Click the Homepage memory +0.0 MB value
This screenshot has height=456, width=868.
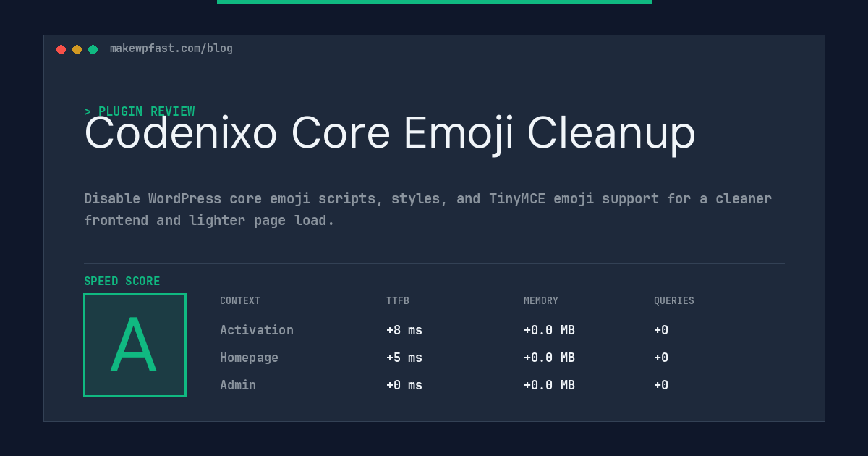pyautogui.click(x=550, y=358)
